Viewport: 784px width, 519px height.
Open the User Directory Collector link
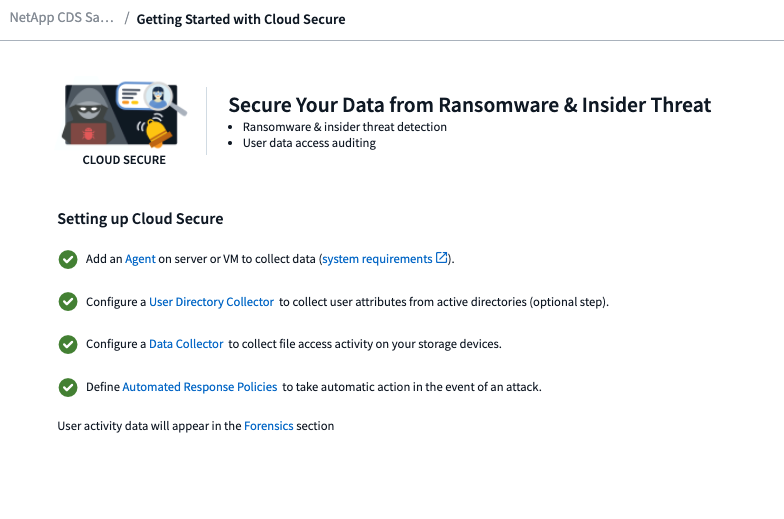211,302
